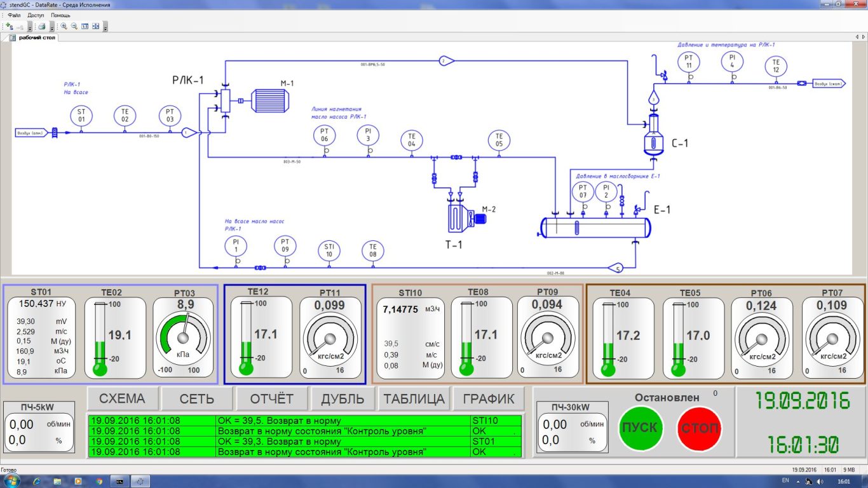
Task: Open the ГРАФИК chart view
Action: (489, 399)
